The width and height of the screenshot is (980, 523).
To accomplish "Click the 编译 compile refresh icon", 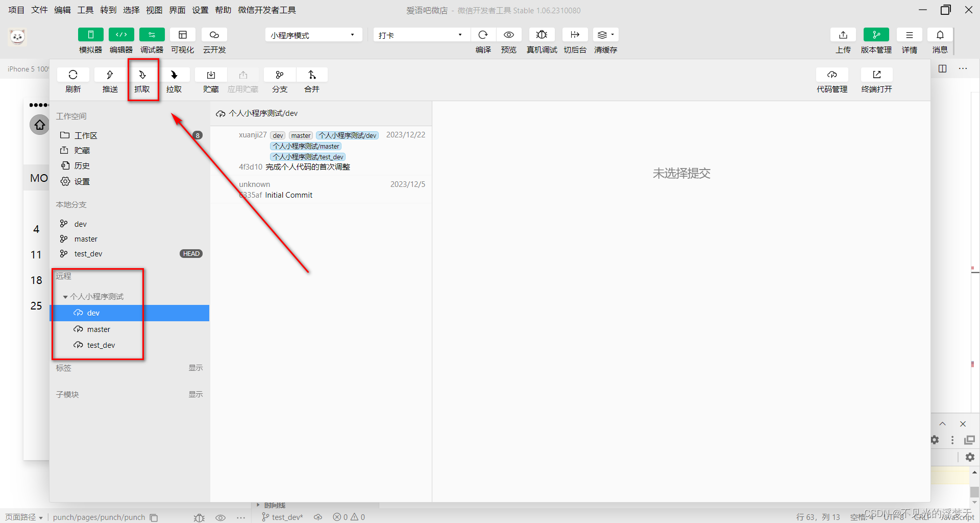I will tap(483, 35).
